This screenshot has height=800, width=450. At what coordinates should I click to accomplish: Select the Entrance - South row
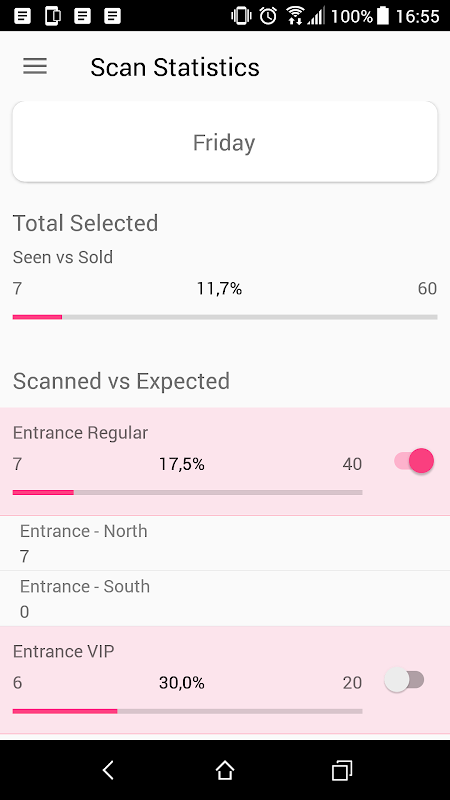pyautogui.click(x=224, y=598)
